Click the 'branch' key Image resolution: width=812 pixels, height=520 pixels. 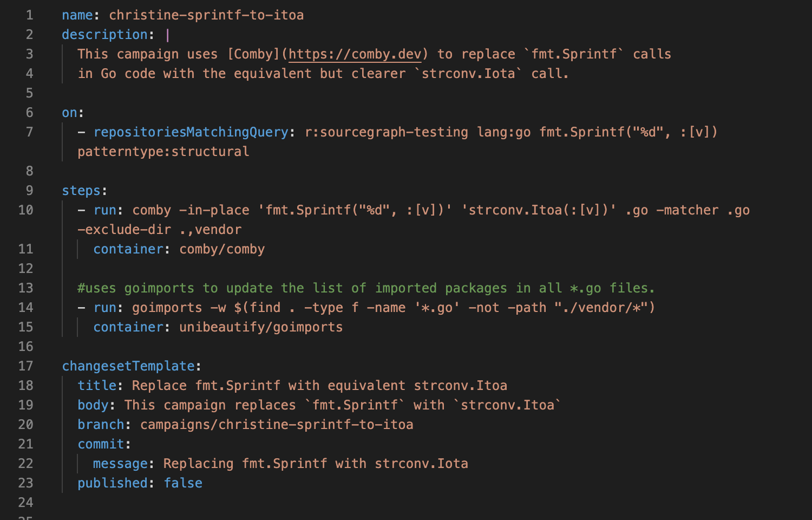(x=101, y=425)
